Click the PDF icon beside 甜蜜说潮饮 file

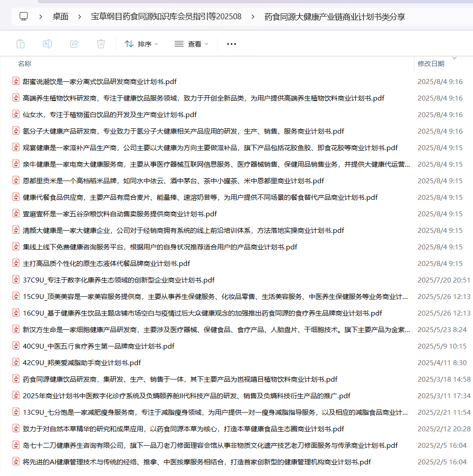(16, 81)
